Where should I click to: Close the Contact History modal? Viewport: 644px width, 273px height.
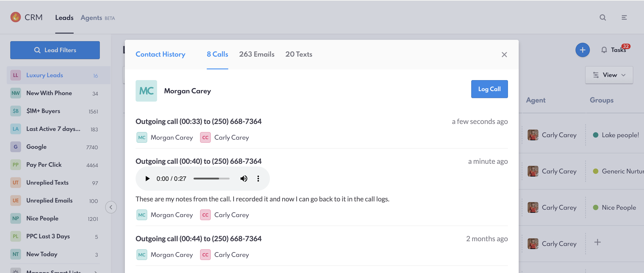504,55
